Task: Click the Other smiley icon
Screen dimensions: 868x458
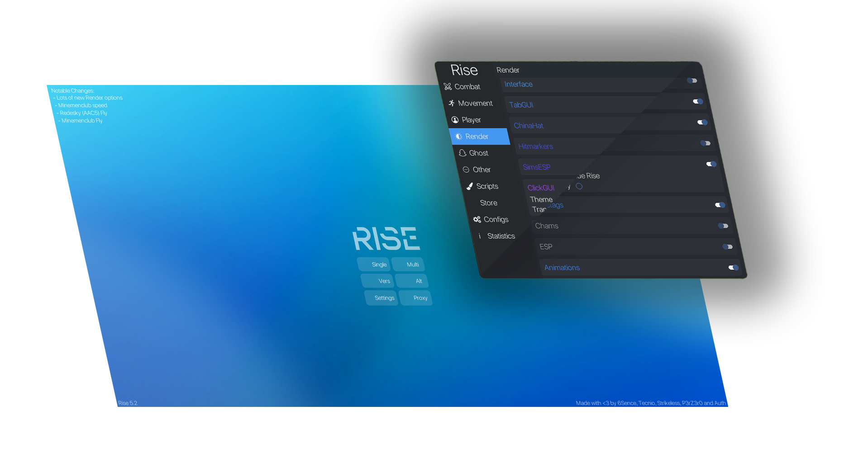Action: 466,169
